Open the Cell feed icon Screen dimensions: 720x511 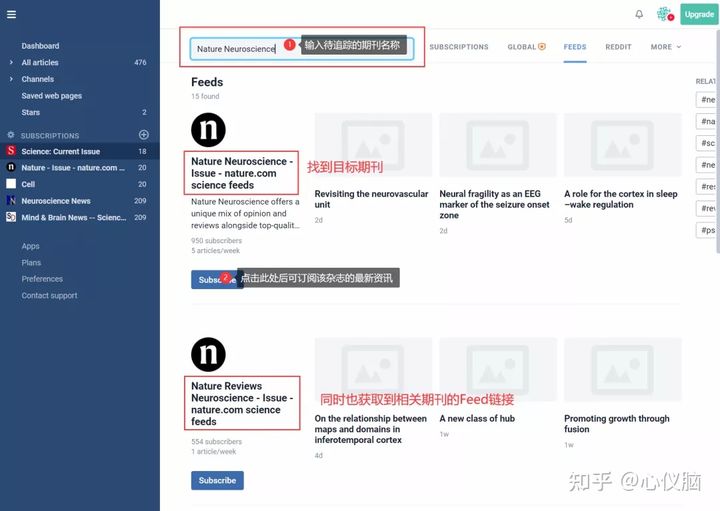tap(11, 184)
